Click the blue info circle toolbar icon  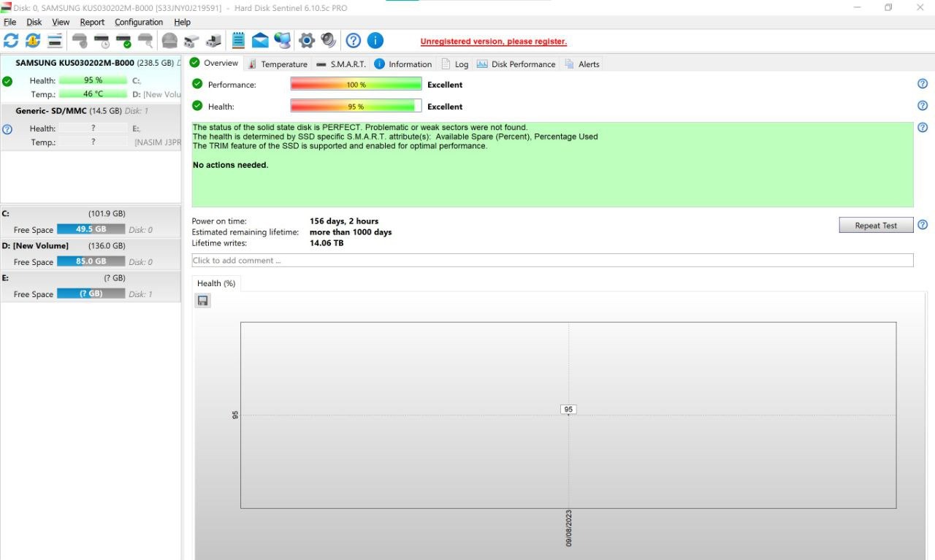click(375, 41)
